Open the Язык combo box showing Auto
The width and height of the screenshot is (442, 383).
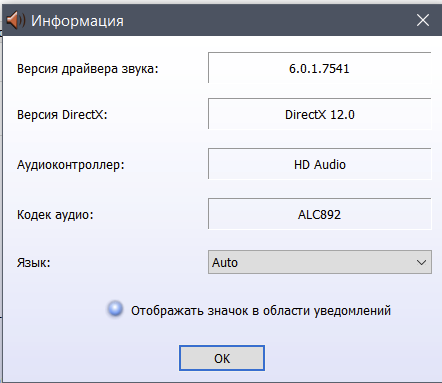pos(320,262)
